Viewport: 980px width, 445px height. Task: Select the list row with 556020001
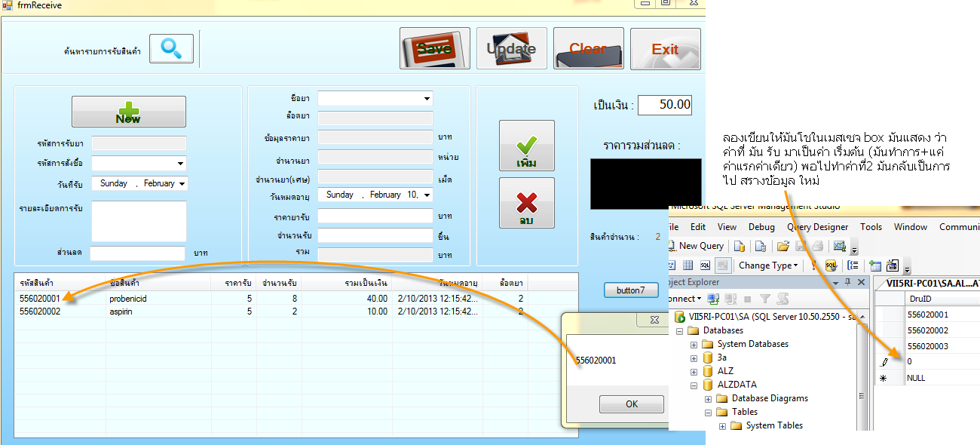tap(296, 299)
